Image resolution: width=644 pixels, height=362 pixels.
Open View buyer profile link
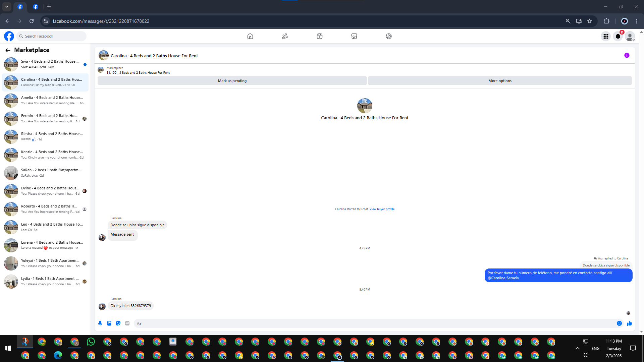(x=382, y=209)
